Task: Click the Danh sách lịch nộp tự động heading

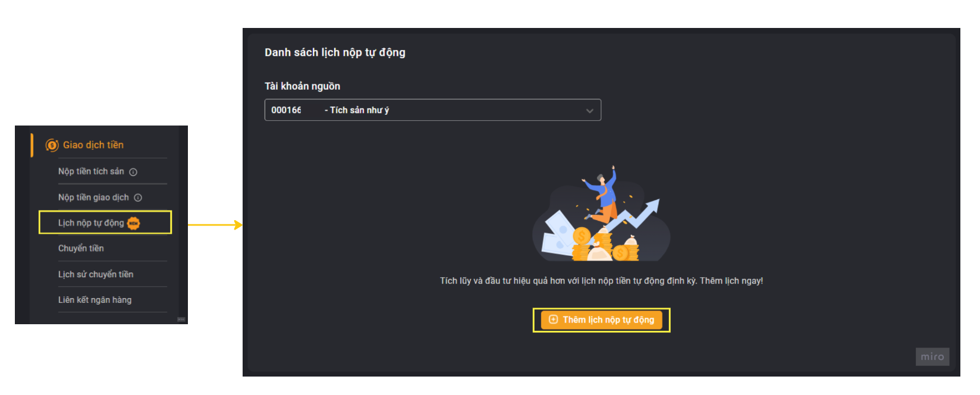Action: click(x=335, y=52)
